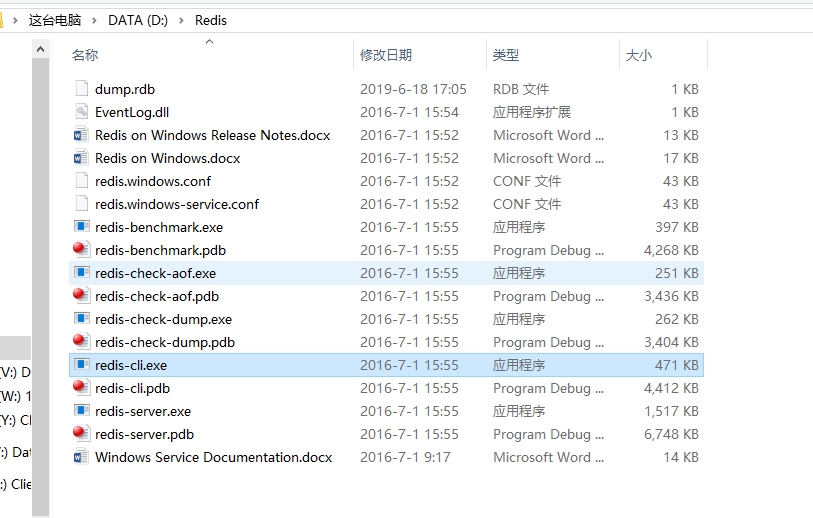Screen dimensions: 813x518
Task: Select redis-benchmark.exe file name
Action: 159,227
